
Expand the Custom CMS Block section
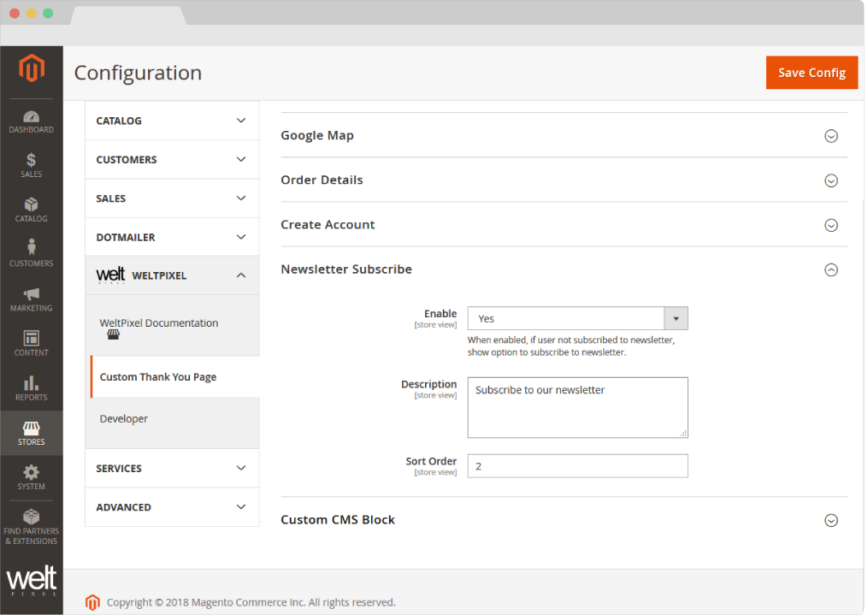tap(831, 520)
